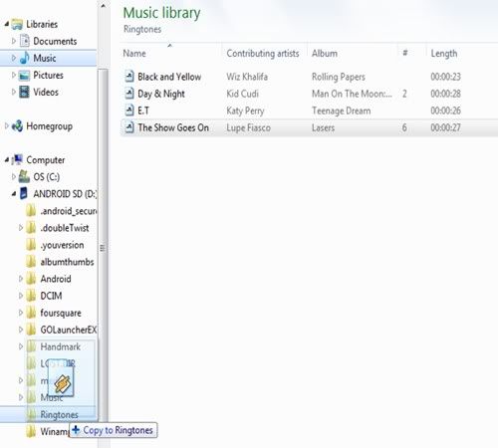
Task: Click The Show Goes On file icon
Action: [129, 127]
